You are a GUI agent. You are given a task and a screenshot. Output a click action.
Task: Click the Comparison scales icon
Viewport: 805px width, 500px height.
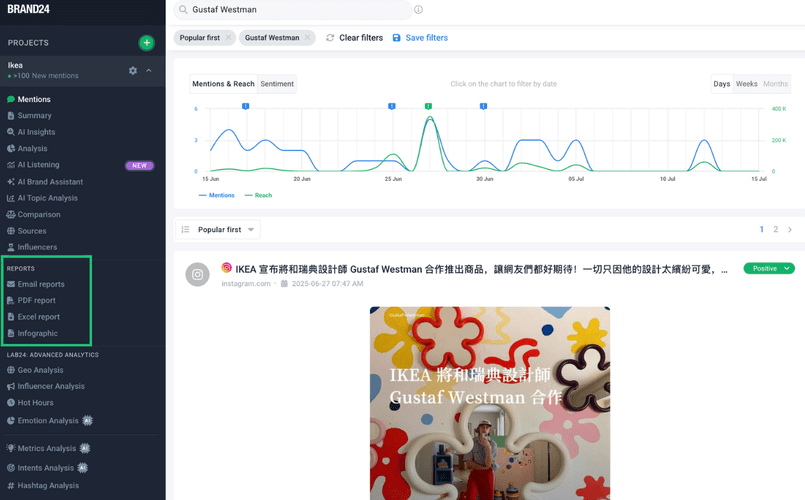11,215
